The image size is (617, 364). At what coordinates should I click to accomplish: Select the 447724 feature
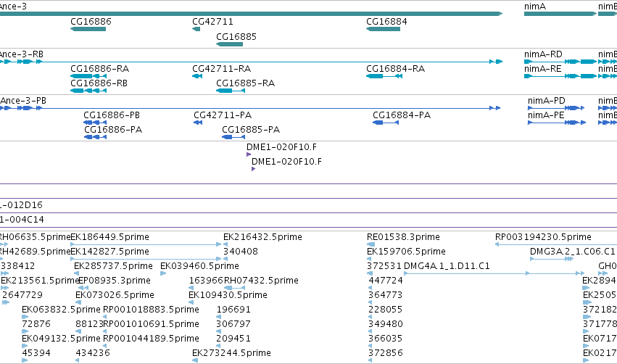[371, 288]
